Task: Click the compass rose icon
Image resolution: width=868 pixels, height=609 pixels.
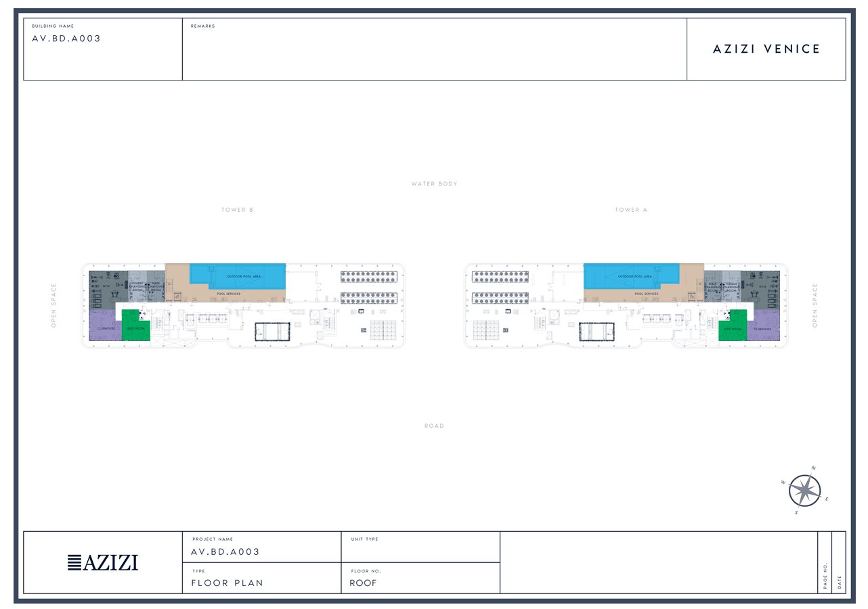Action: click(x=804, y=490)
